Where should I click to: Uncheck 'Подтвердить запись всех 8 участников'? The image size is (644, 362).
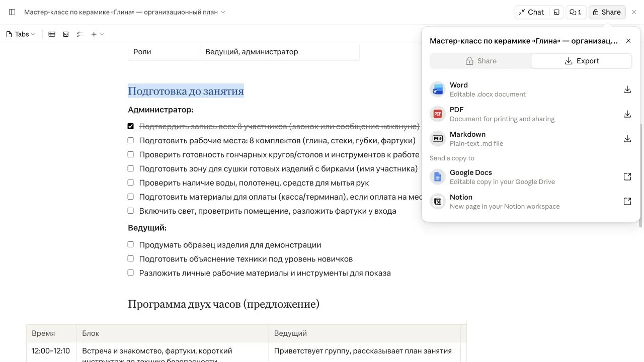131,126
